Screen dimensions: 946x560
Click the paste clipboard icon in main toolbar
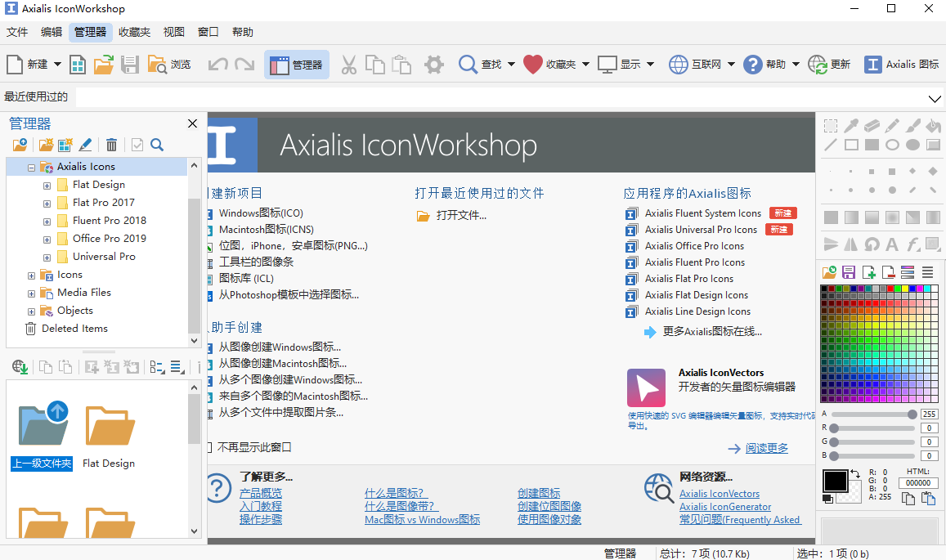click(x=401, y=64)
